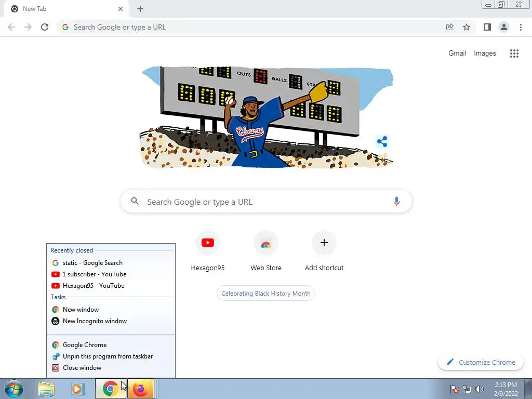The width and height of the screenshot is (532, 399).
Task: Open the Web Store shortcut
Action: [x=265, y=251]
